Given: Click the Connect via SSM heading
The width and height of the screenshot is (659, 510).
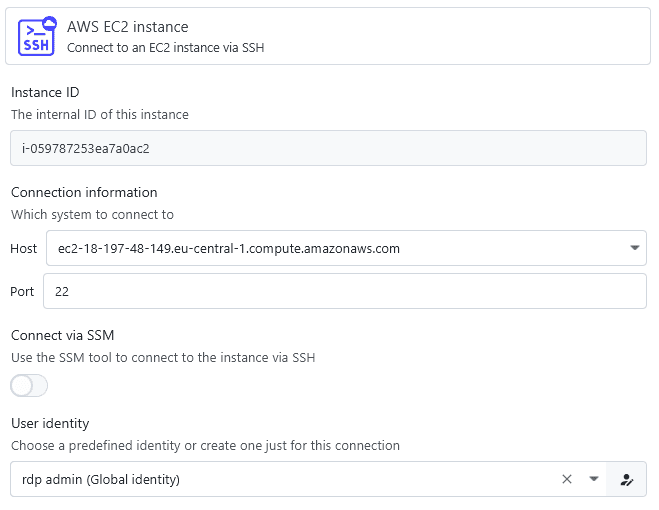Looking at the screenshot, I should [x=69, y=335].
